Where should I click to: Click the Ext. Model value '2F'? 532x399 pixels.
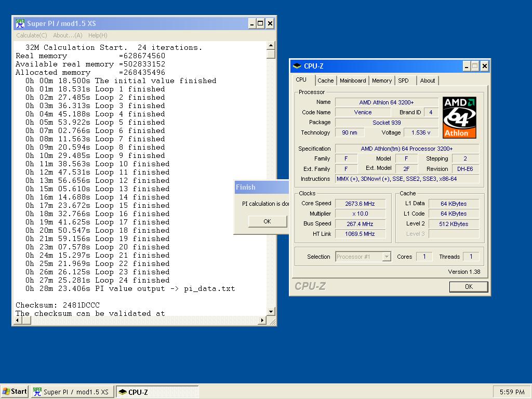click(406, 169)
